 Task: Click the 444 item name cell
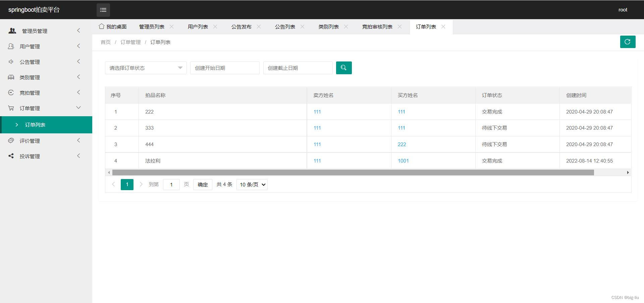pyautogui.click(x=223, y=144)
